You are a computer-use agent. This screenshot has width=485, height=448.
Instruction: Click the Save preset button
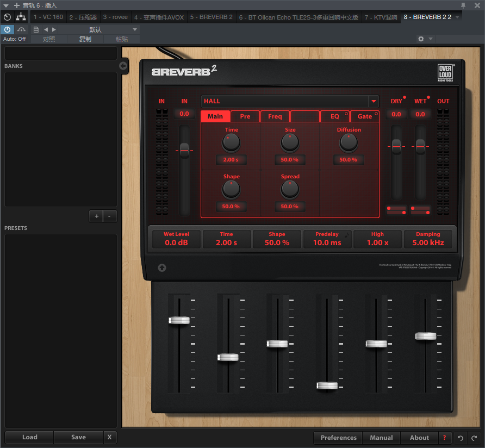tap(78, 437)
